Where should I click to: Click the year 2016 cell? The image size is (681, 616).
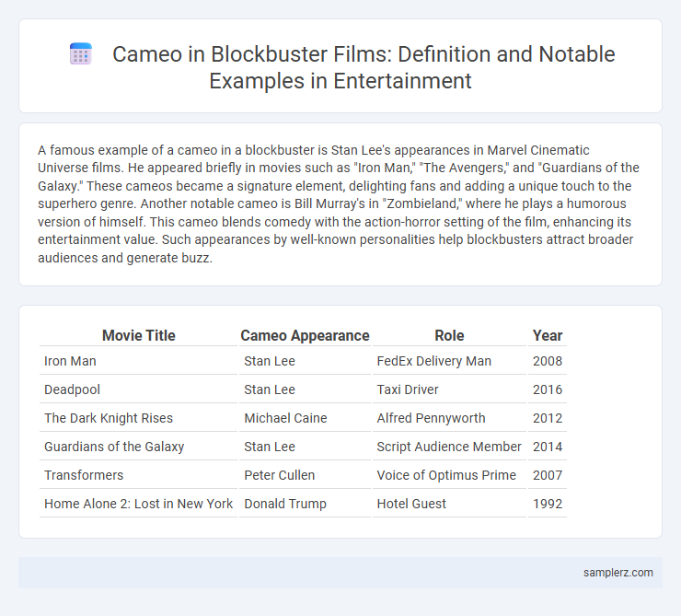coord(548,389)
